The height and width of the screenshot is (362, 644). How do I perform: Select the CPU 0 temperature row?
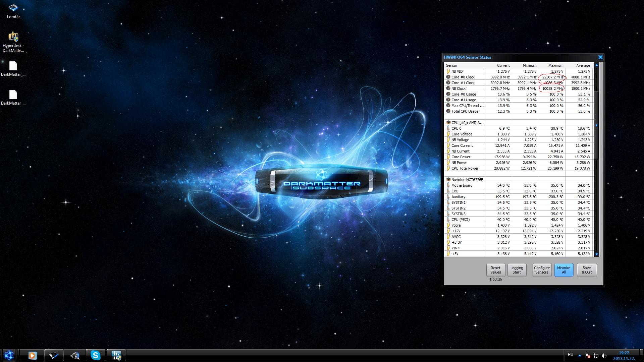pyautogui.click(x=519, y=128)
